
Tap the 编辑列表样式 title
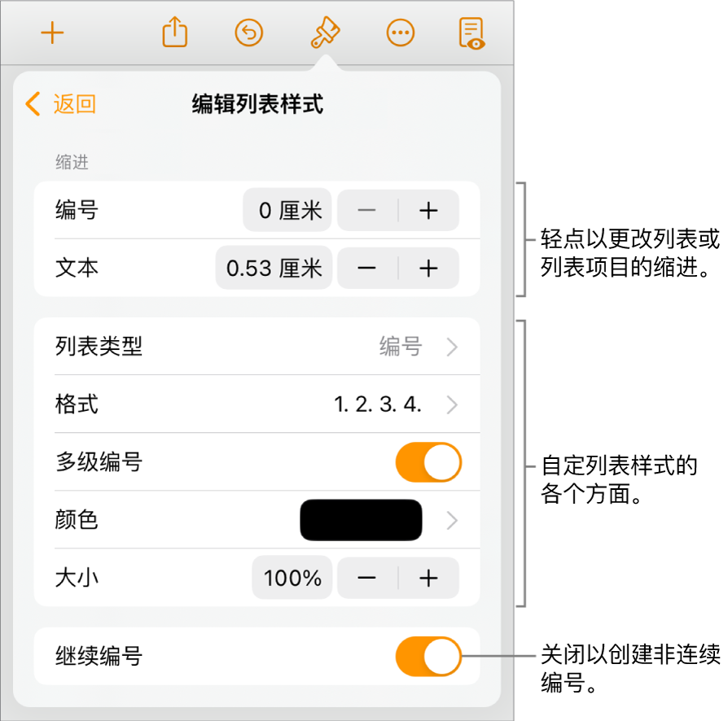pos(257,103)
